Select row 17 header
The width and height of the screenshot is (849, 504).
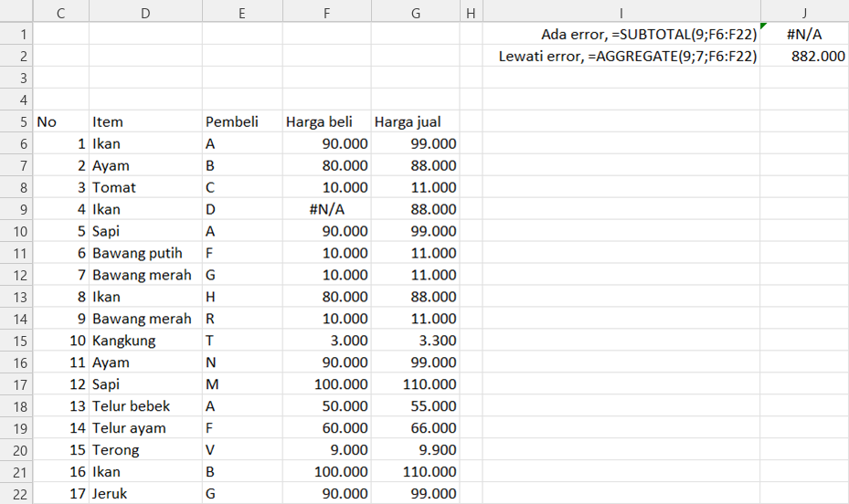(16, 384)
